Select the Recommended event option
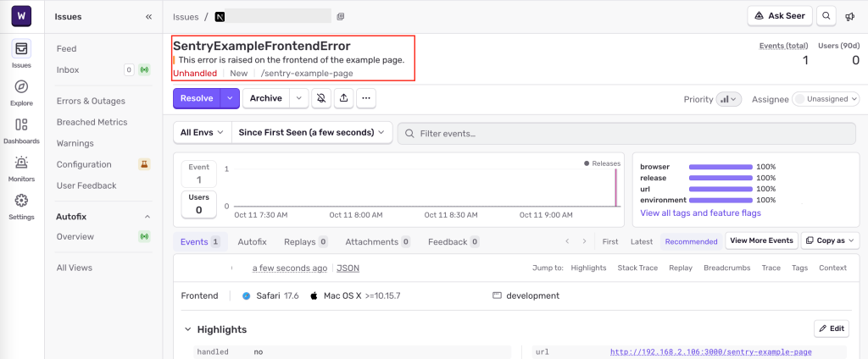 tap(691, 241)
